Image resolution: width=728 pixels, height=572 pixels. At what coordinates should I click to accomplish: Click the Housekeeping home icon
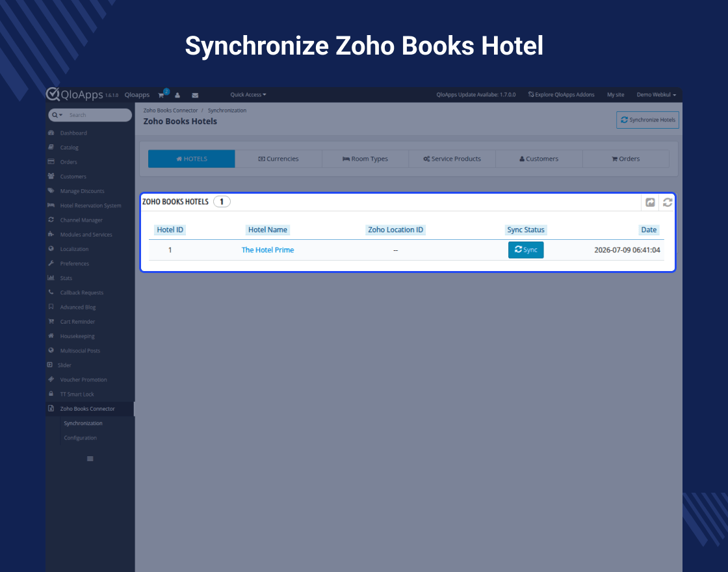[x=51, y=335]
